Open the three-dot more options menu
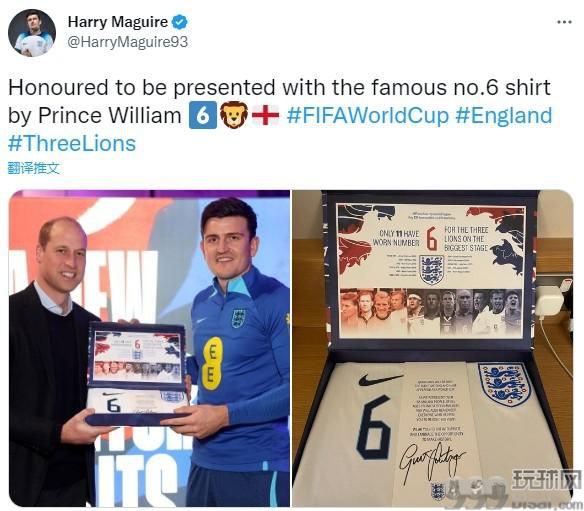Screen dimensions: 584x511 [564, 22]
